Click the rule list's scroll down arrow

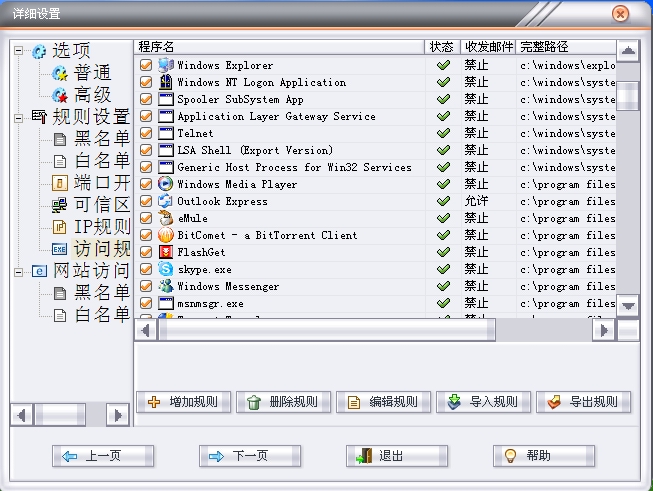point(628,306)
